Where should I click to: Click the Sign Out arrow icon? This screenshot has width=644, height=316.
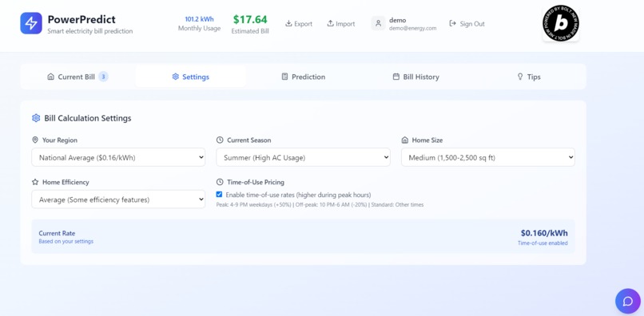click(x=452, y=23)
